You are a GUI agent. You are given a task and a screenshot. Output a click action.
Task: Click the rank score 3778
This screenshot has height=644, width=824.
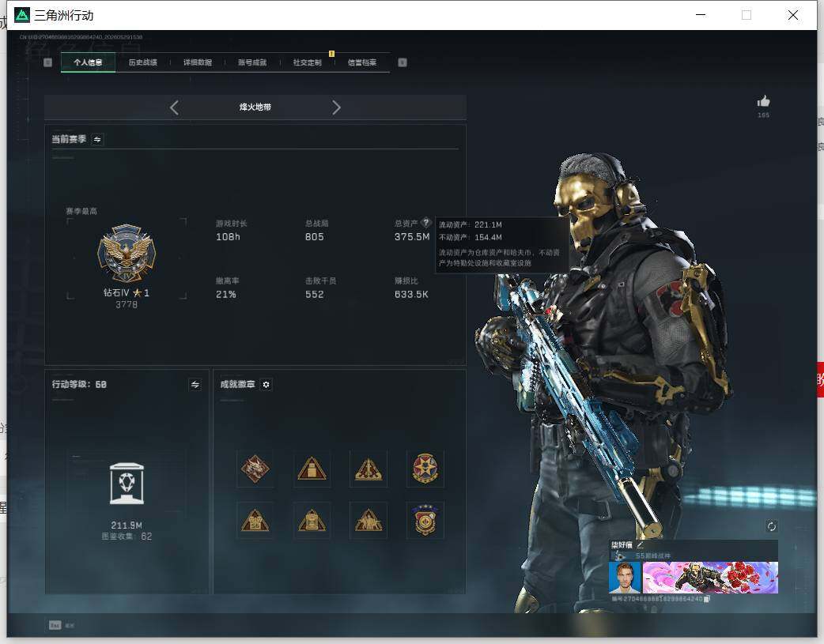pyautogui.click(x=127, y=305)
